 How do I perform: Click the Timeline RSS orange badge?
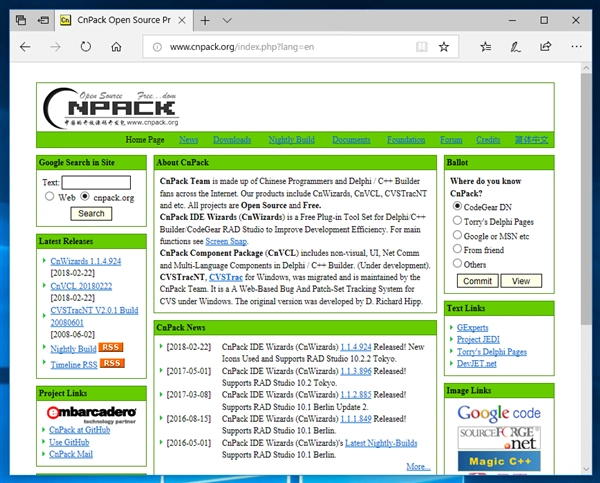(112, 363)
